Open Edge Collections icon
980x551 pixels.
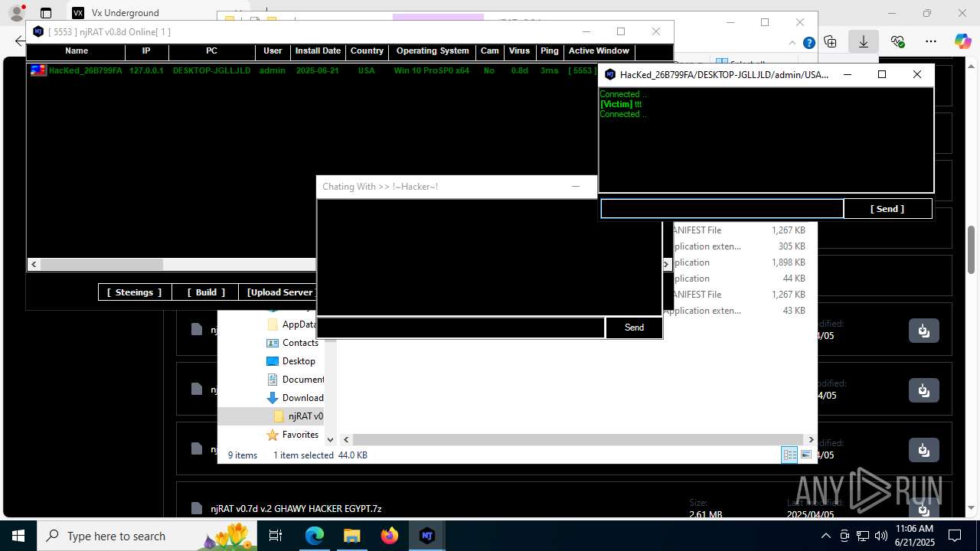(831, 41)
